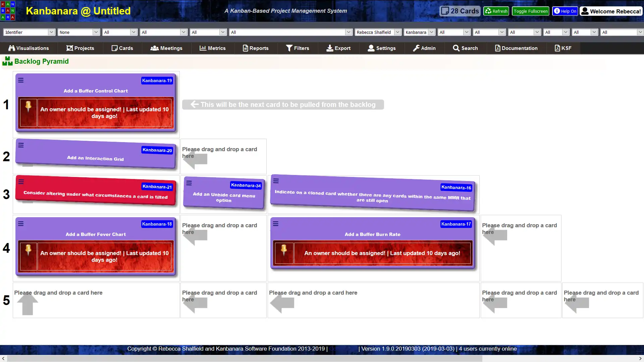
Task: Open the Metrics panel
Action: 212,48
